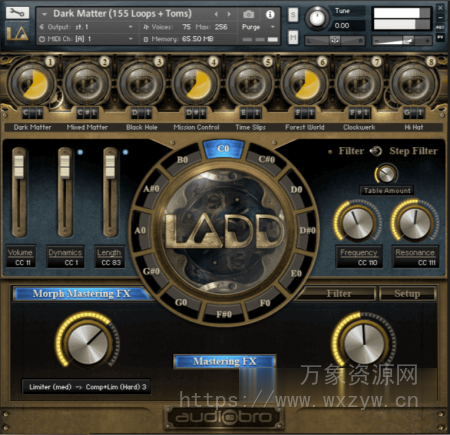
Task: Select the Step Filter mode label
Action: 413,151
